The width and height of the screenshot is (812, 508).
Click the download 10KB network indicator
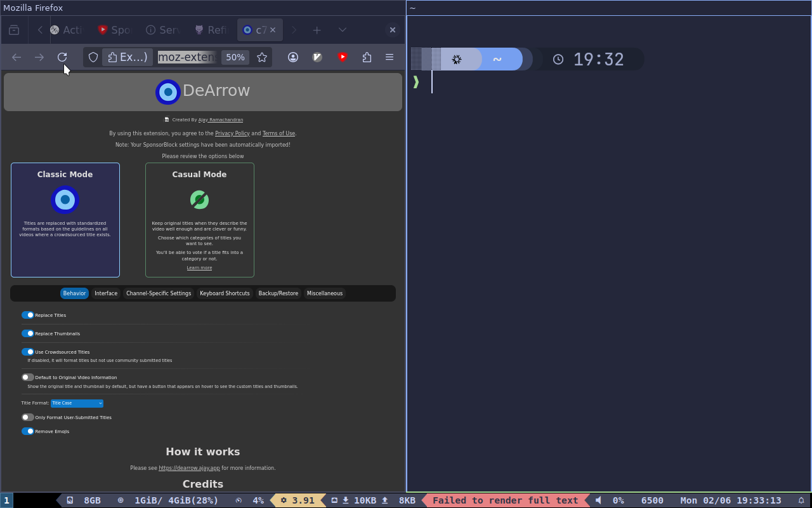tap(358, 500)
